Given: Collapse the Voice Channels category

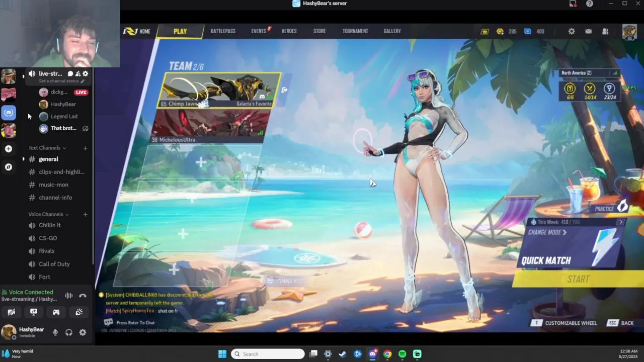Looking at the screenshot, I should click(48, 214).
